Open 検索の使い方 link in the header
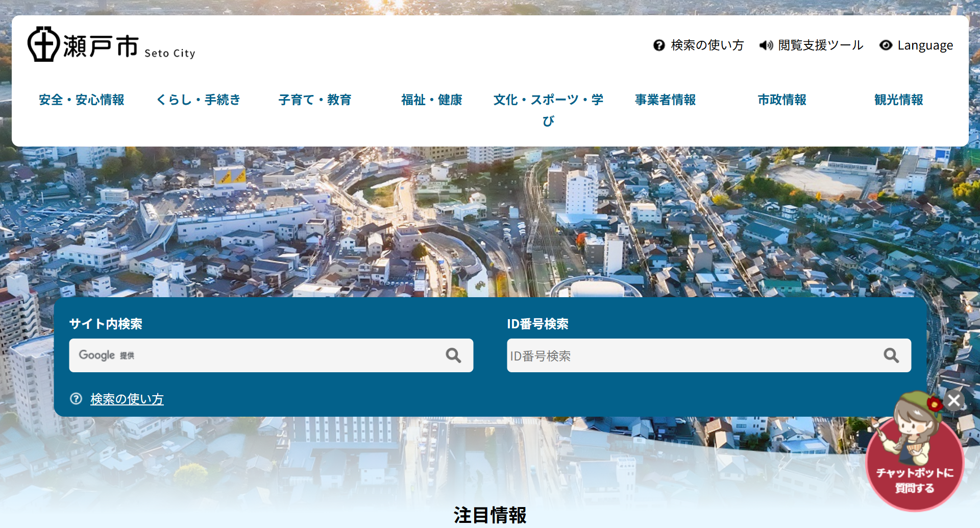Image resolution: width=980 pixels, height=528 pixels. (707, 45)
